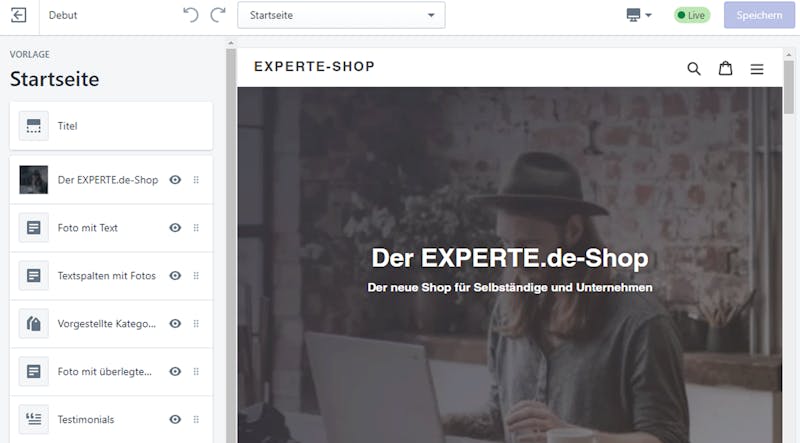The image size is (800, 443).
Task: Click the Testimonials section quote icon
Action: tap(34, 419)
